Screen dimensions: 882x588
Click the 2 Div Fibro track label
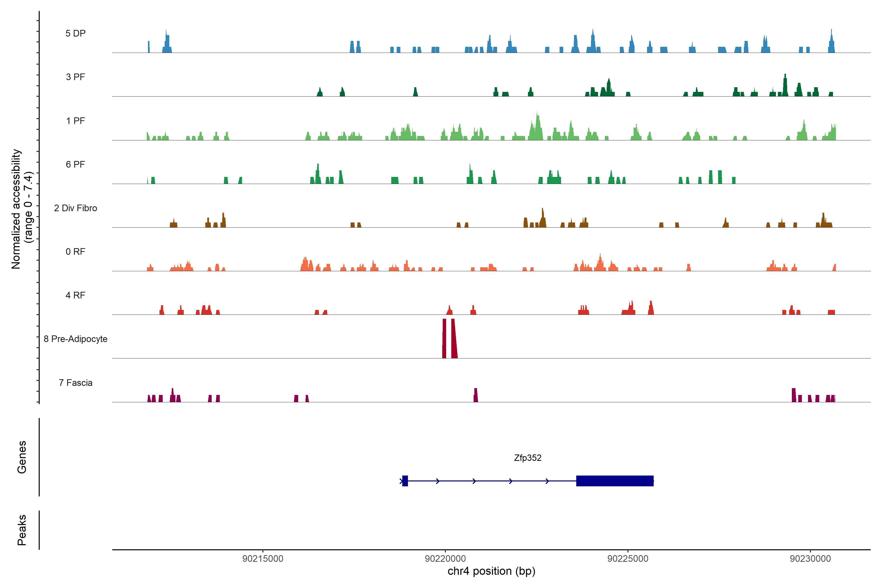(75, 208)
